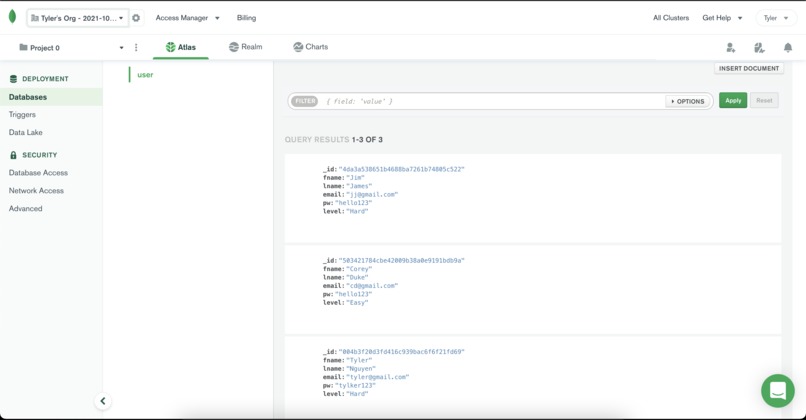Click the fname "Tyler" value
The height and width of the screenshot is (420, 806).
[359, 360]
